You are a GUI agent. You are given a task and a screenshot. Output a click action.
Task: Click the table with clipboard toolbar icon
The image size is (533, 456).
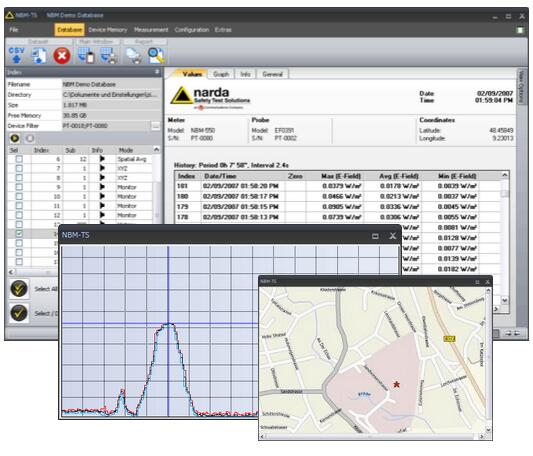pos(86,56)
